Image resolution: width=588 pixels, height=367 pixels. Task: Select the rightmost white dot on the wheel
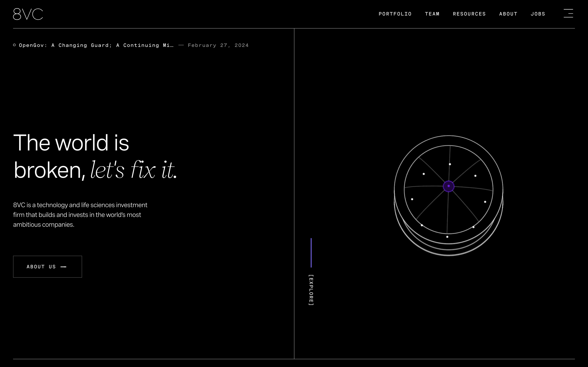click(x=485, y=202)
